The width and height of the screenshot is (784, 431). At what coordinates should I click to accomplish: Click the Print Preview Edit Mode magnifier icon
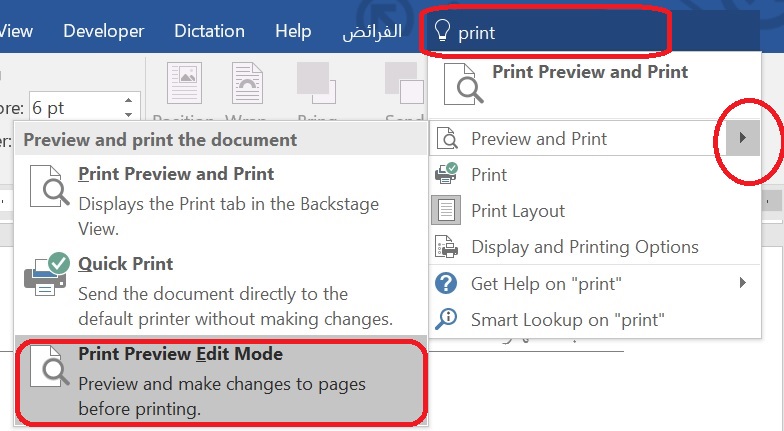click(48, 367)
